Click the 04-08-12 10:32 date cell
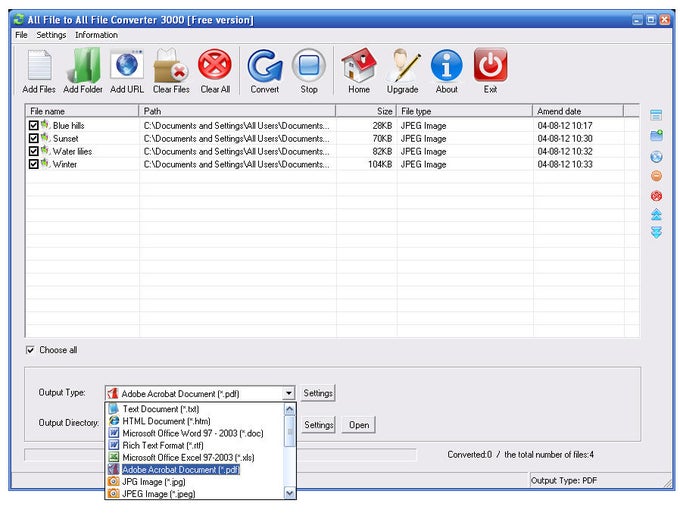680x516 pixels. pos(565,152)
